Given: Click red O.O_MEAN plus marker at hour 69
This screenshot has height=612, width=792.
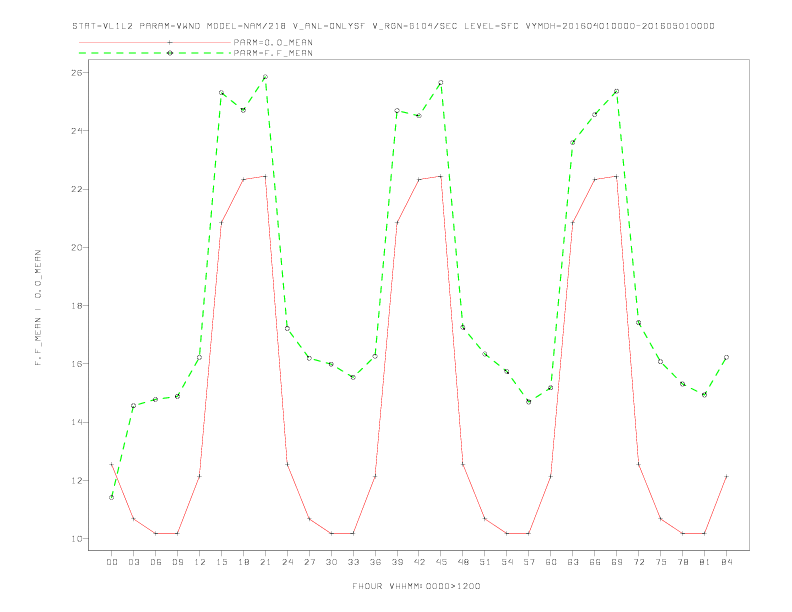Looking at the screenshot, I should [617, 176].
